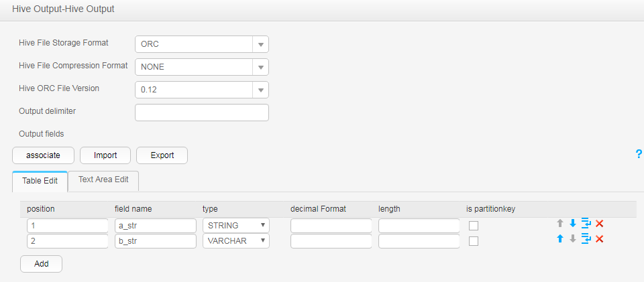This screenshot has width=644, height=282.
Task: Enable partition key for b_str field
Action: pos(474,241)
